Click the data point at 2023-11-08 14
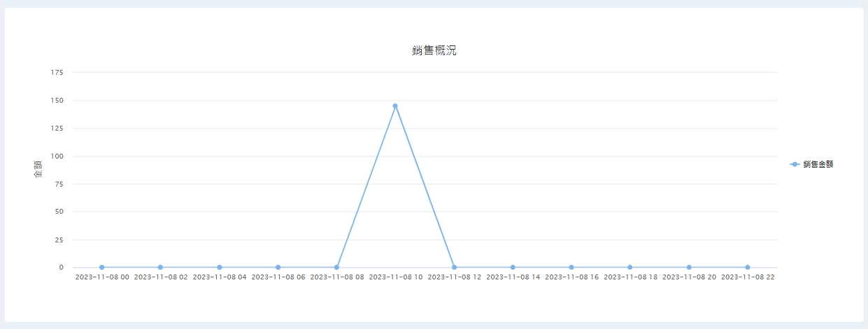The image size is (868, 329). tap(513, 268)
